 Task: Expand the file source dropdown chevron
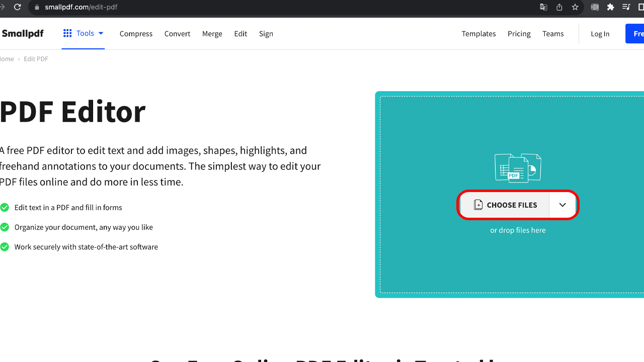tap(562, 205)
